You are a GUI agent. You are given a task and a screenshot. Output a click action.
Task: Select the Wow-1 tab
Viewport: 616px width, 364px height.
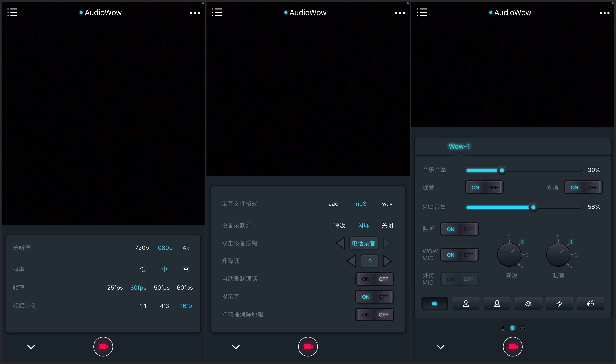tap(459, 146)
